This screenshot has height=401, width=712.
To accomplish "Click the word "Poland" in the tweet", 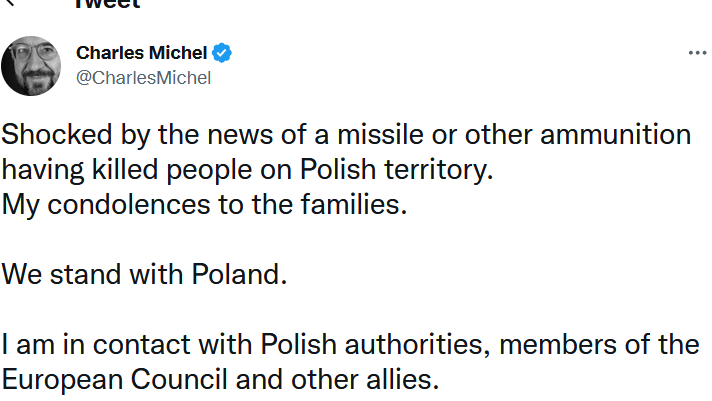I will (x=241, y=274).
